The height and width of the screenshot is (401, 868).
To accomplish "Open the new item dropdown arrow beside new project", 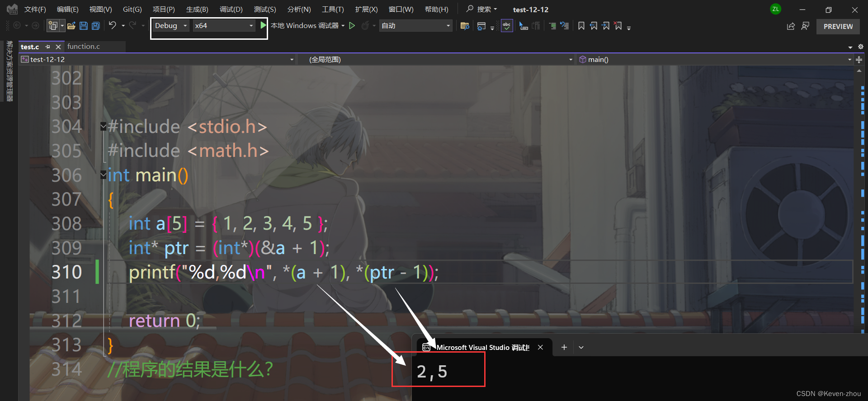I will (62, 26).
